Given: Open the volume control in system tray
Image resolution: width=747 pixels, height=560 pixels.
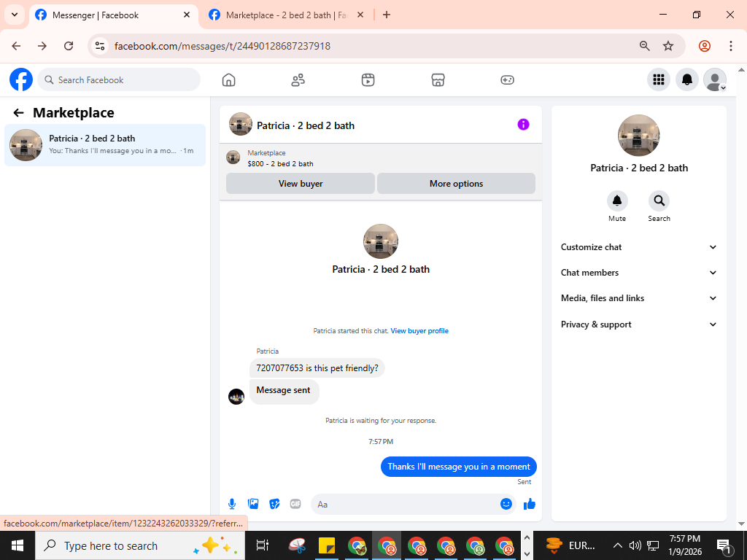Looking at the screenshot, I should [635, 545].
